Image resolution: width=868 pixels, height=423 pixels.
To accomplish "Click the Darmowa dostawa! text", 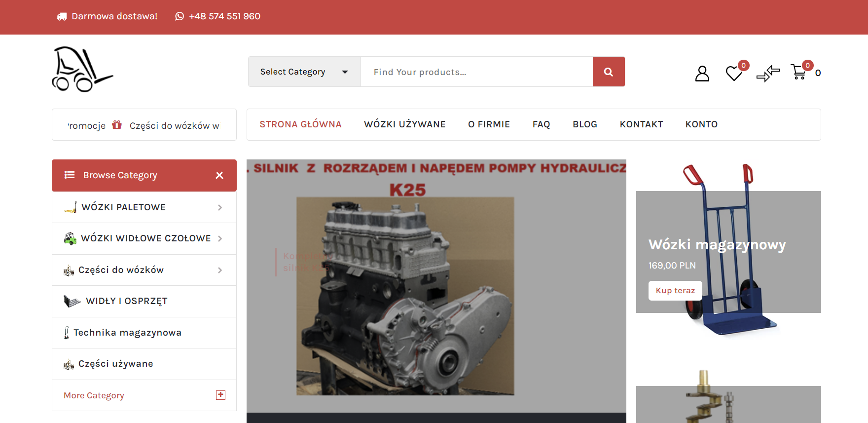I will tap(114, 16).
